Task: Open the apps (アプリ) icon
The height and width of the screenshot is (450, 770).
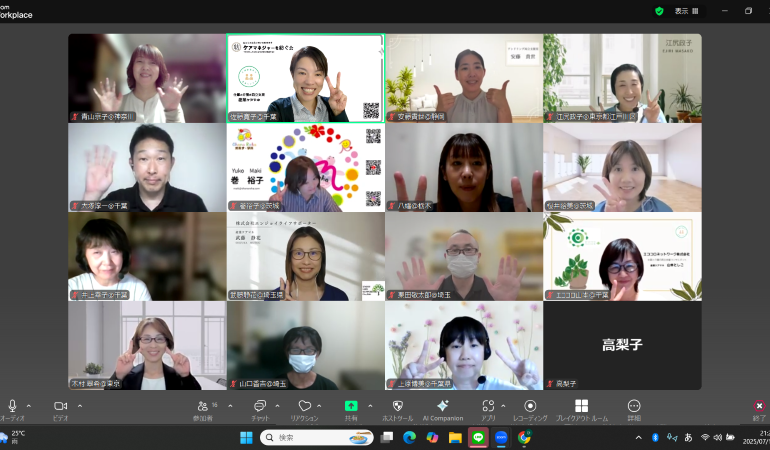Action: (487, 406)
